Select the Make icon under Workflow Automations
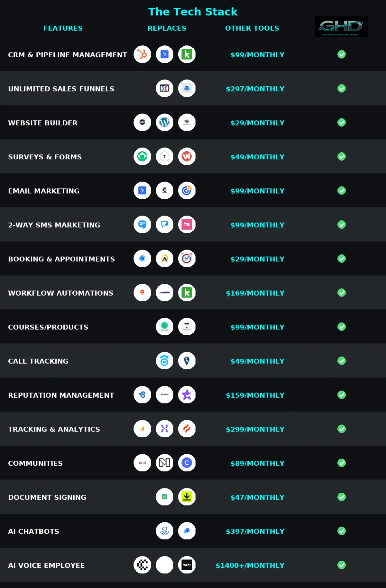The height and width of the screenshot is (588, 386). [x=164, y=293]
